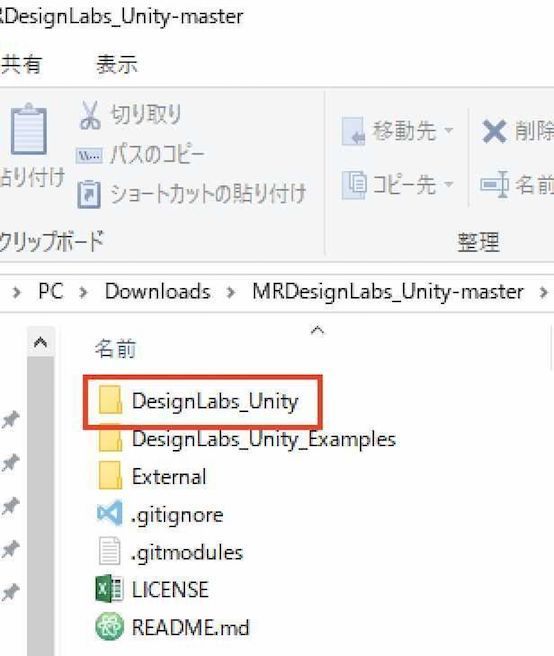Open the 表示 ribbon tab
The height and width of the screenshot is (656, 554).
117,65
